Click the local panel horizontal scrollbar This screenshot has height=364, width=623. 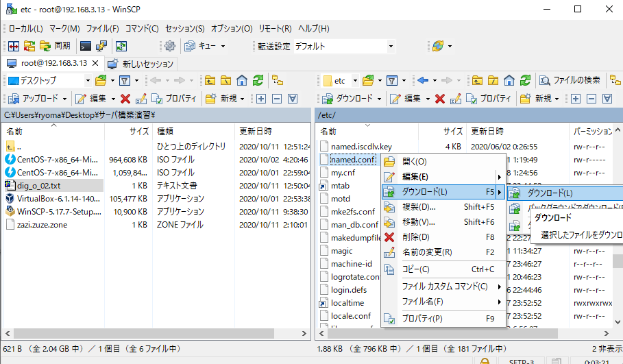point(144,333)
